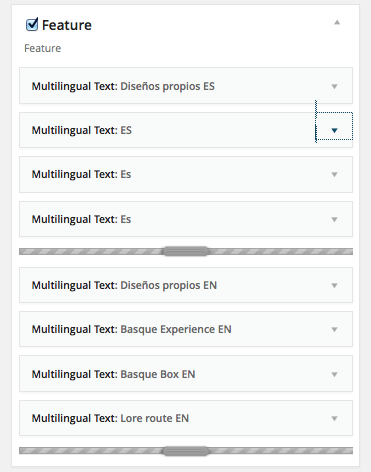Click the Diseños propios EN widget title
The width and height of the screenshot is (371, 472).
[x=124, y=285]
